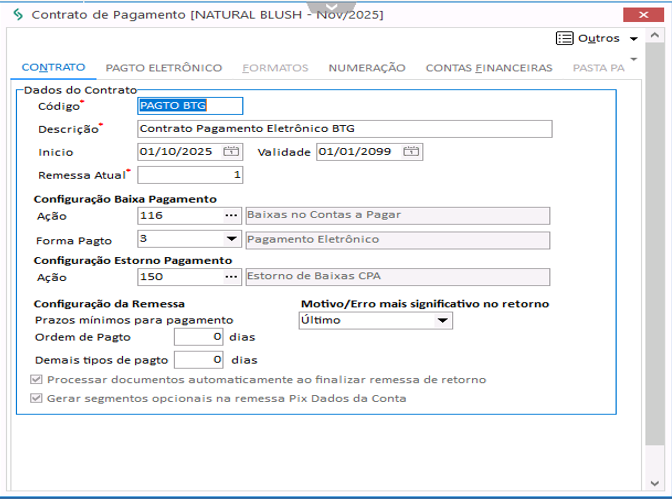Expand the collapsed panel chevron at top
Screen dimensions: 672x499
[x=332, y=7]
